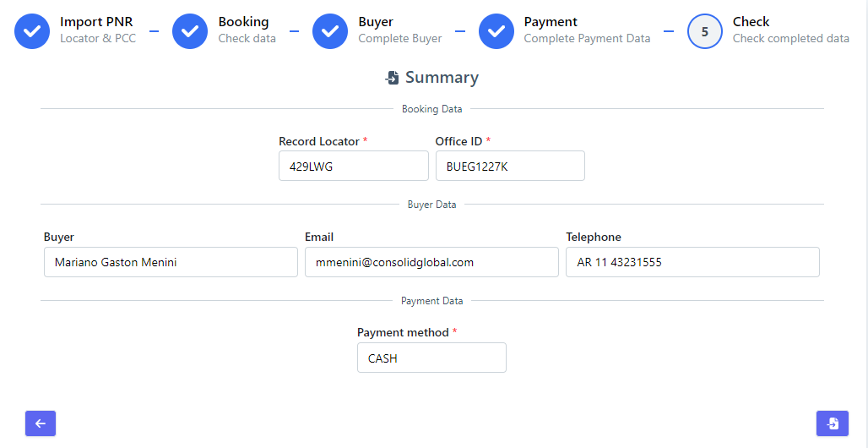
Task: Click the Payment step checkmark circle
Action: click(496, 31)
